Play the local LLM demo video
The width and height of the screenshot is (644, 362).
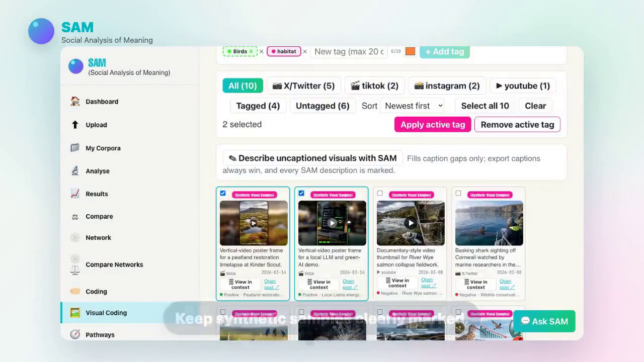tap(332, 223)
